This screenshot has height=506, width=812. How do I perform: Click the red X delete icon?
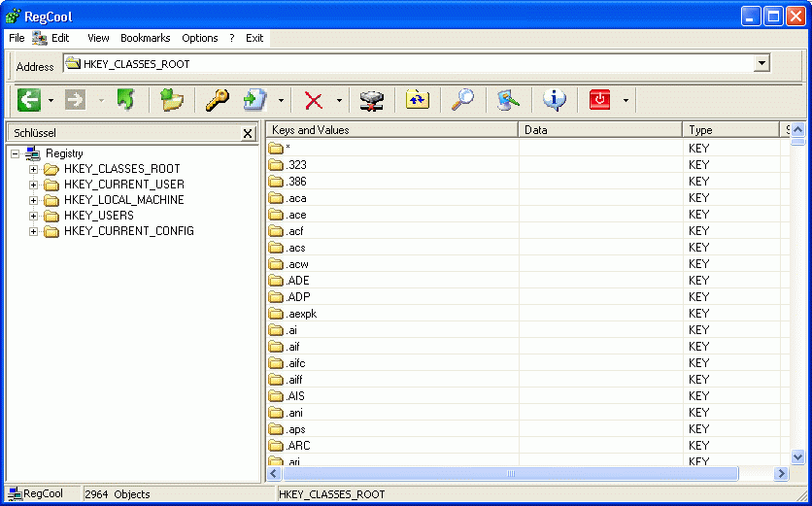[314, 100]
